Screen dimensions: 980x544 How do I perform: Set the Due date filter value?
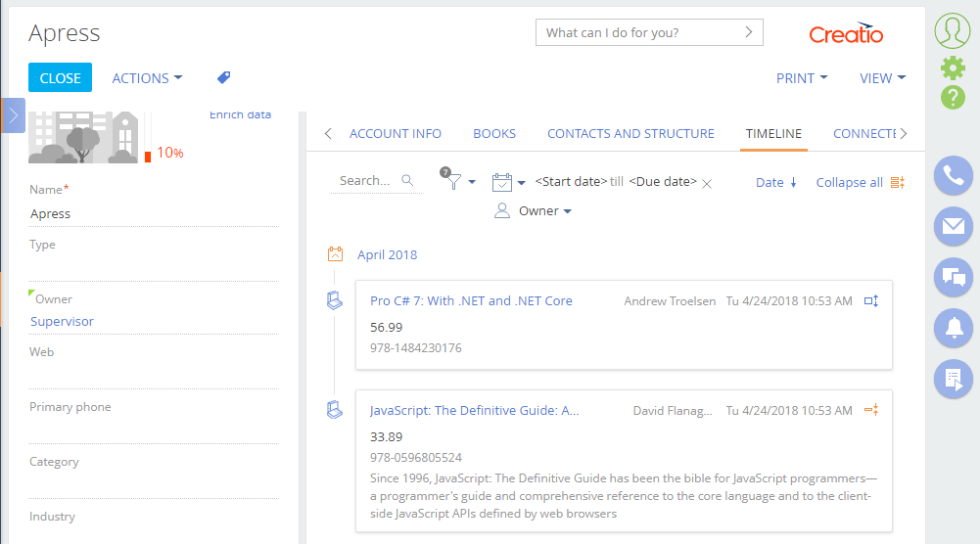click(x=663, y=182)
